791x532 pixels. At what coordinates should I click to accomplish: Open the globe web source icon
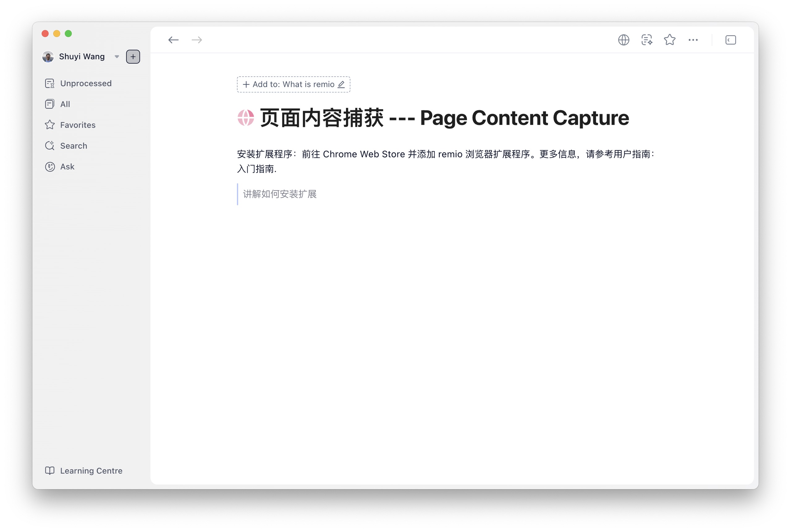(623, 40)
